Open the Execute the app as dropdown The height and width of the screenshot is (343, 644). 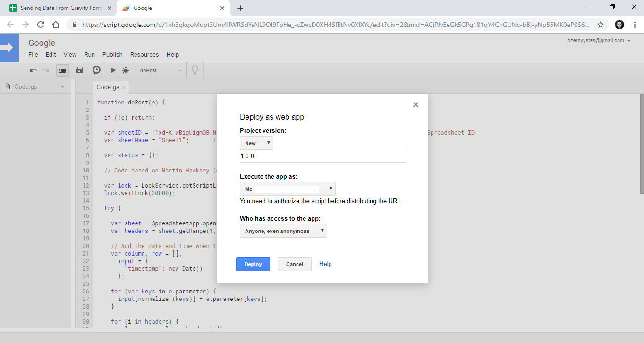[288, 189]
